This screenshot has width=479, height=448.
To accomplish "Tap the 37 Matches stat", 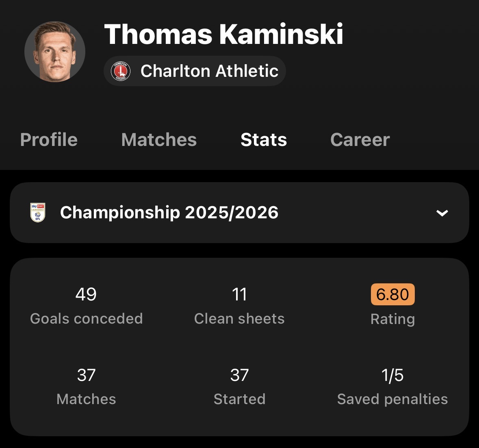I will tap(87, 387).
